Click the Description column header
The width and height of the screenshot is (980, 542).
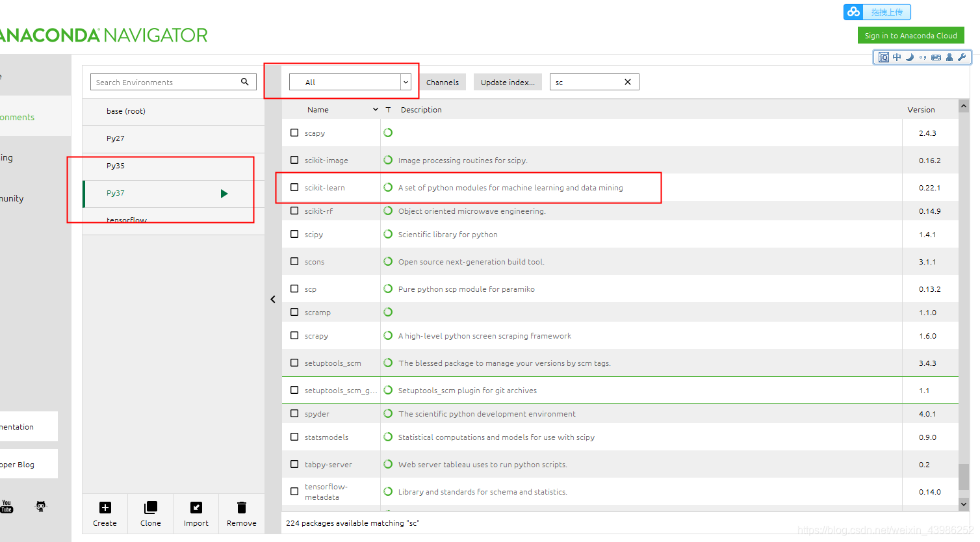point(421,110)
